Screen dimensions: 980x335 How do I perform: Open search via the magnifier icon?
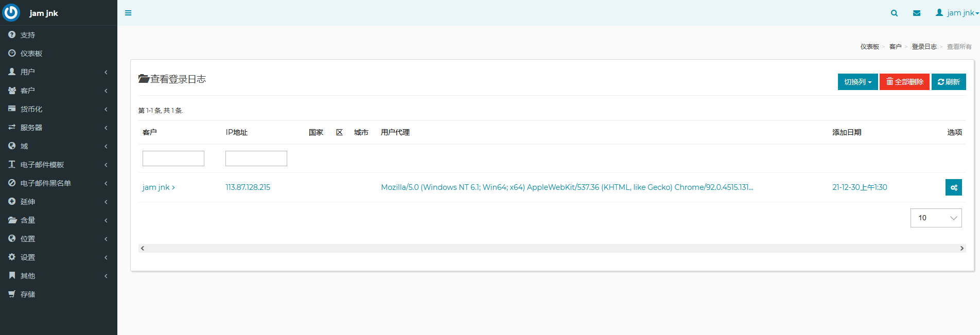pyautogui.click(x=895, y=13)
